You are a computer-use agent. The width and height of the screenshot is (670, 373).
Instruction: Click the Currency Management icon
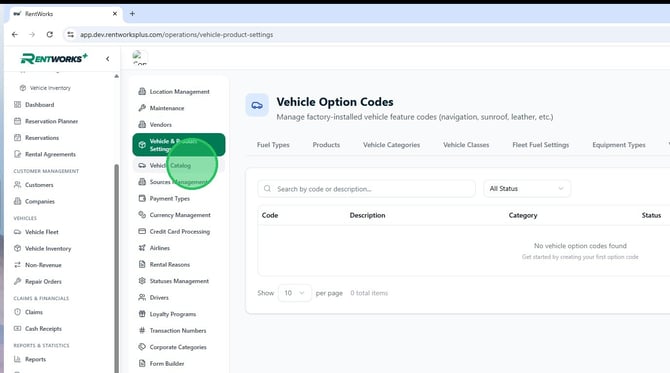142,215
